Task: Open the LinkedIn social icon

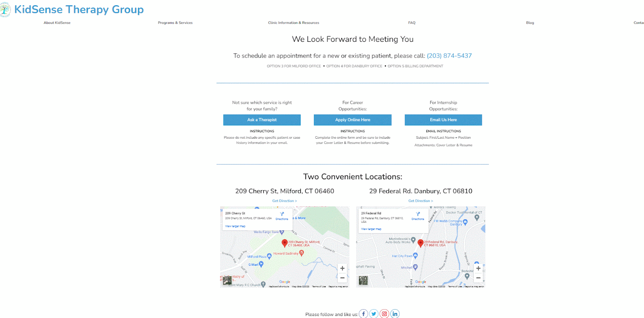Action: tap(395, 314)
